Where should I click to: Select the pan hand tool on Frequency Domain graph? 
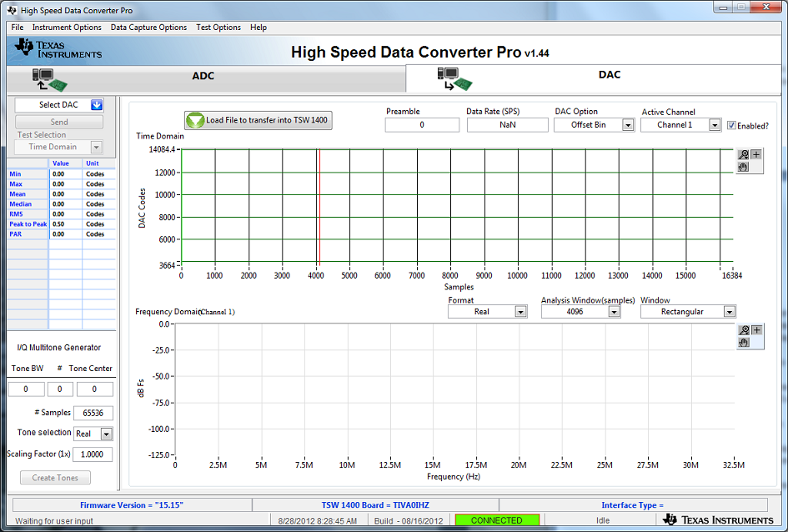tap(744, 343)
